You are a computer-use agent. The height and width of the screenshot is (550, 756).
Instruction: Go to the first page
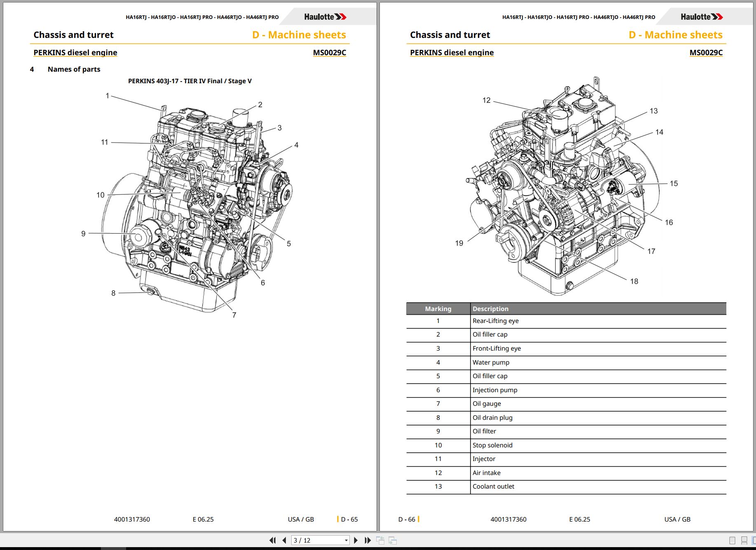point(272,540)
